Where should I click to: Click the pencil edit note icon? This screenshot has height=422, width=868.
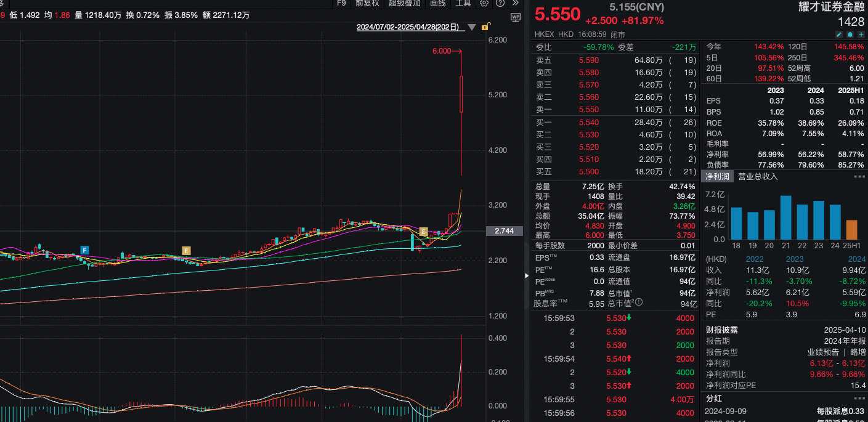point(839,34)
